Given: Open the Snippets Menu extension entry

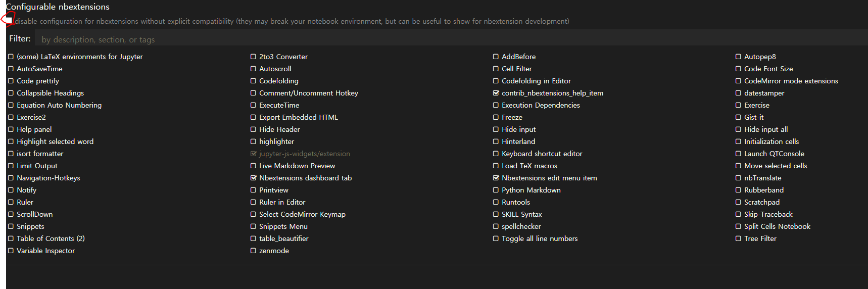Looking at the screenshot, I should coord(283,226).
